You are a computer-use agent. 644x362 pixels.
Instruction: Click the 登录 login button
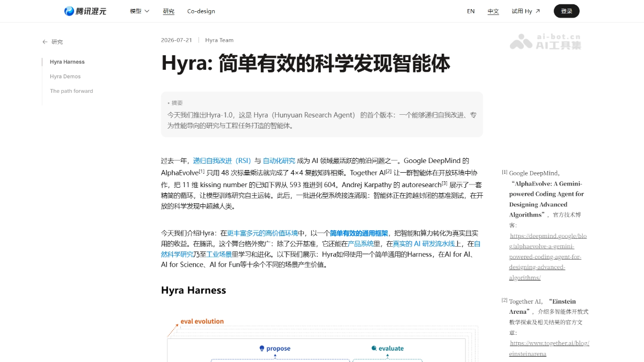point(567,11)
